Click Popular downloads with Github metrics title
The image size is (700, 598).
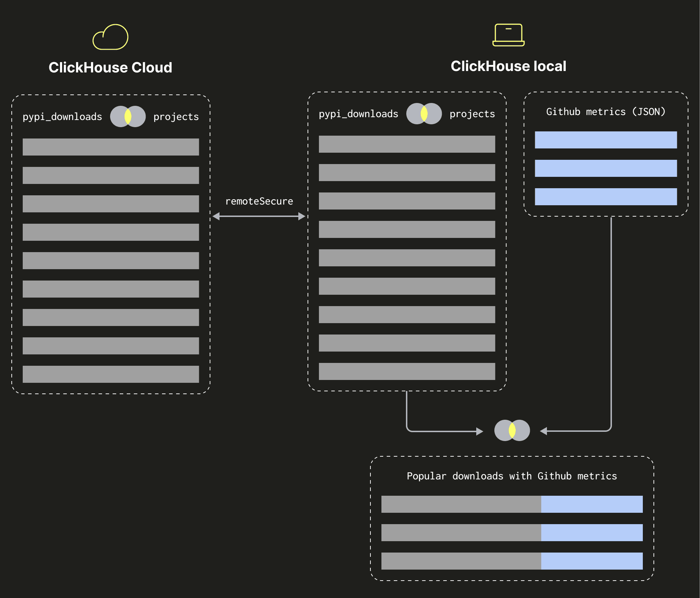(511, 476)
